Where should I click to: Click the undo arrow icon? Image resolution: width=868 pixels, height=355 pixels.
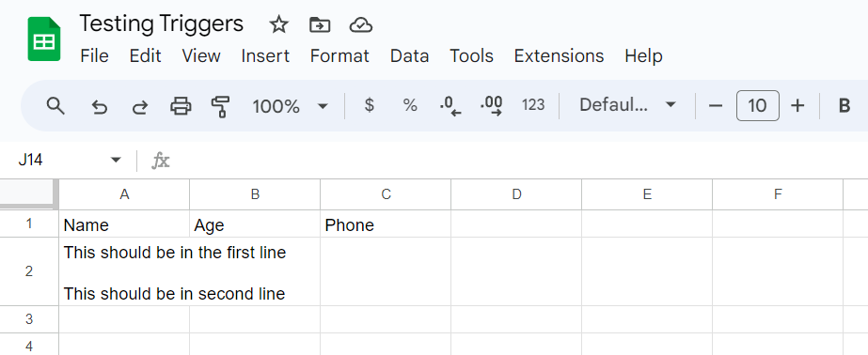point(99,105)
